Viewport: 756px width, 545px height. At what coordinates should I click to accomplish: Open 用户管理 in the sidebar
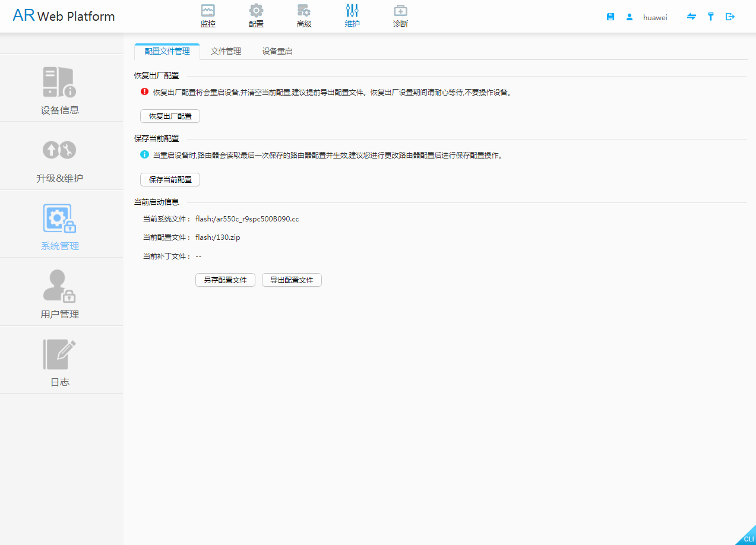60,293
